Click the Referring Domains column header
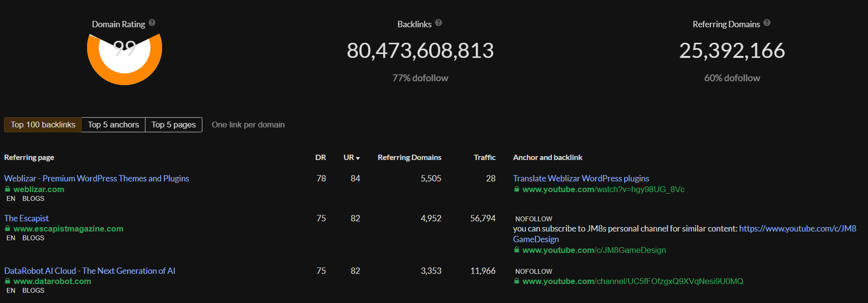 click(409, 158)
